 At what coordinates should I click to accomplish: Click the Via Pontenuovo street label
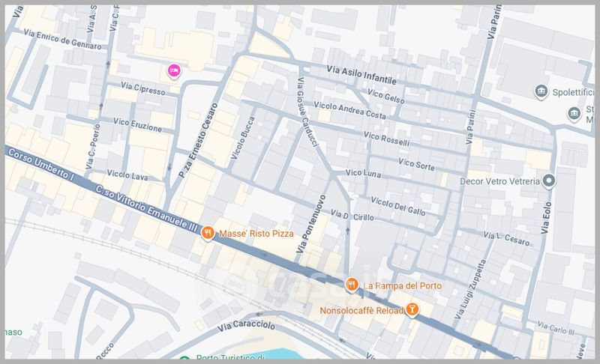[x=310, y=224]
